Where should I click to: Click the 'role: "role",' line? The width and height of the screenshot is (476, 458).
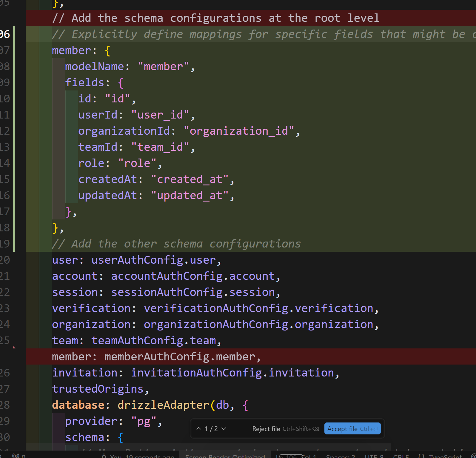click(x=120, y=163)
